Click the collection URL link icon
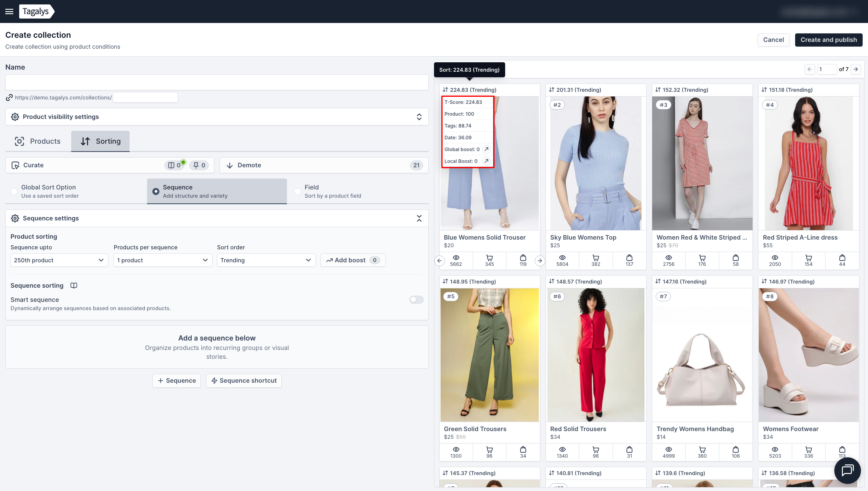Viewport: 868px width, 491px height. click(9, 97)
